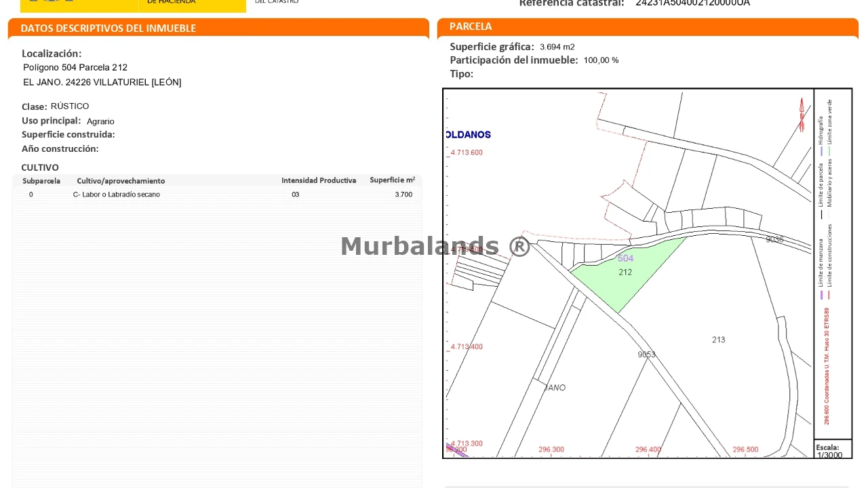Select the address EL JANO. 24226 VILLATURIEL [LEÓN]
Screen dimensions: 868x488
pos(102,83)
